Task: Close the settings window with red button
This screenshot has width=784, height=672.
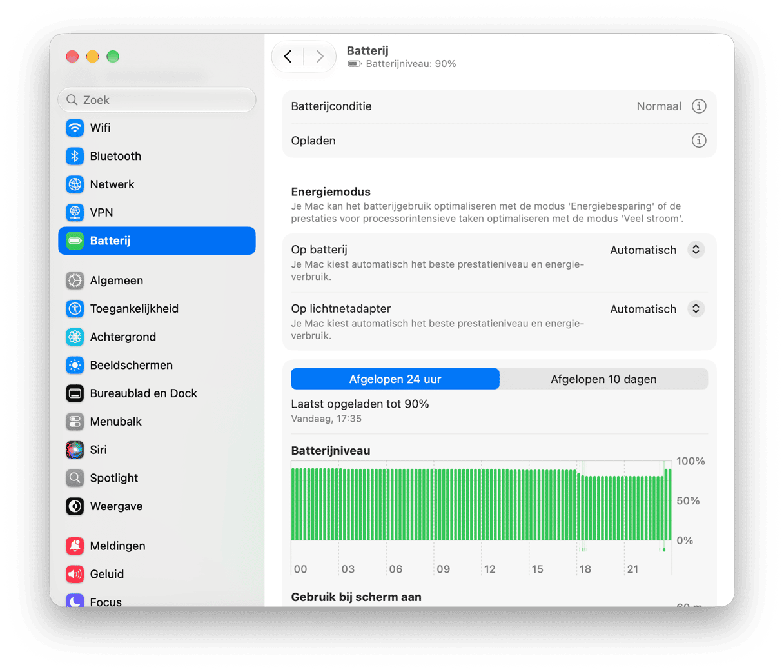Action: tap(72, 57)
